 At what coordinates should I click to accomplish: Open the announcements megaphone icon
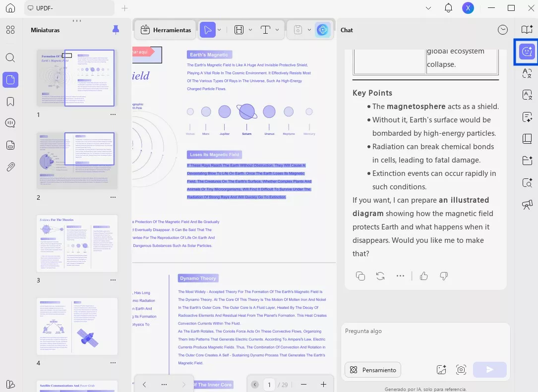pos(527,205)
